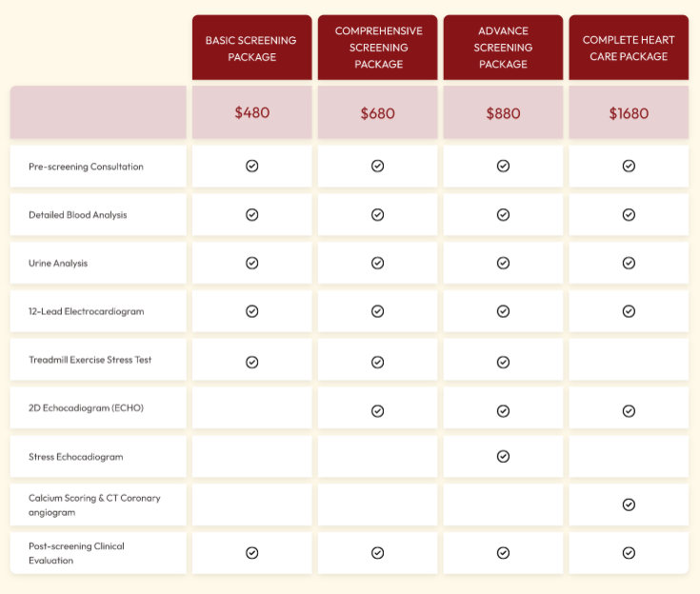
Task: Click Complete Heart Care checkmark for 2D Echocardiogram
Action: [629, 410]
